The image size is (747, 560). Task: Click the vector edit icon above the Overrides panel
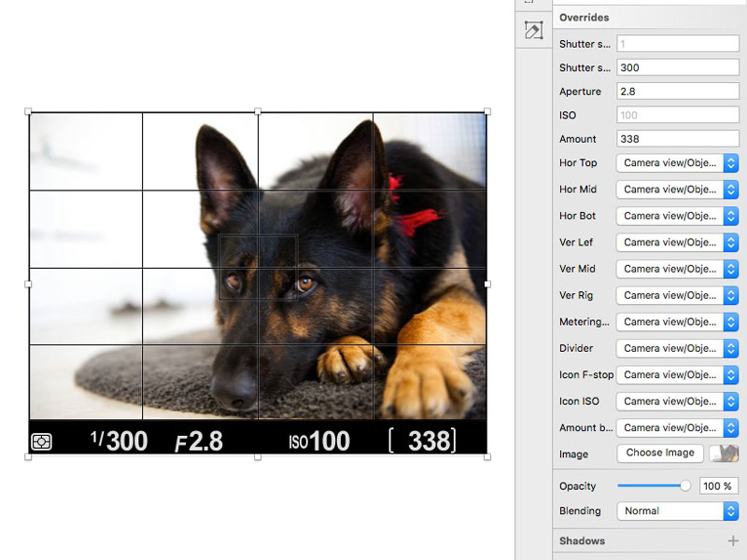532,30
